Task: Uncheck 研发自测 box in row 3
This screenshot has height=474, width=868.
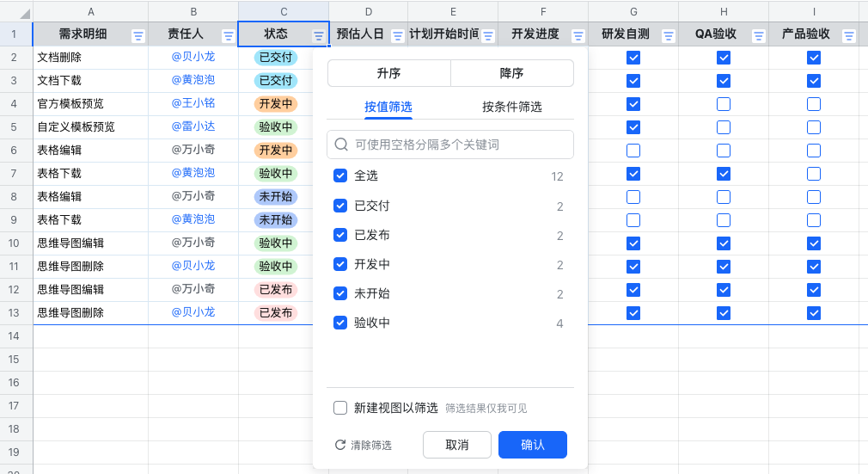Action: click(x=633, y=81)
